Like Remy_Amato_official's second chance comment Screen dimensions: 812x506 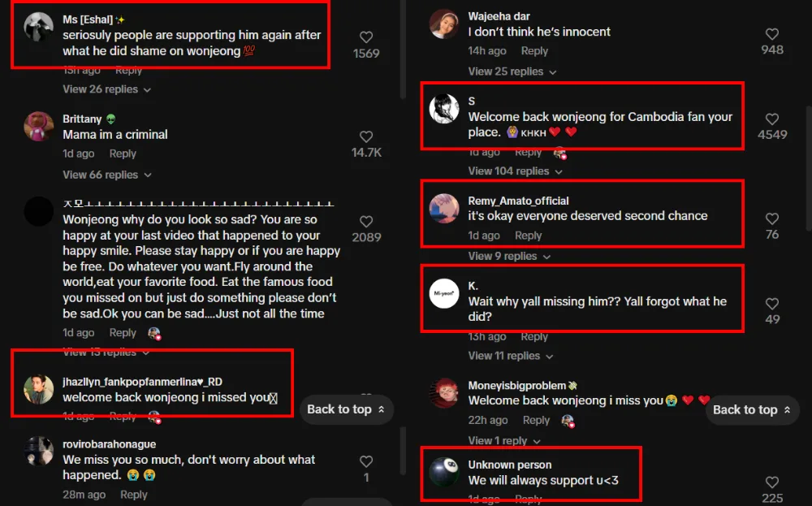pos(772,218)
